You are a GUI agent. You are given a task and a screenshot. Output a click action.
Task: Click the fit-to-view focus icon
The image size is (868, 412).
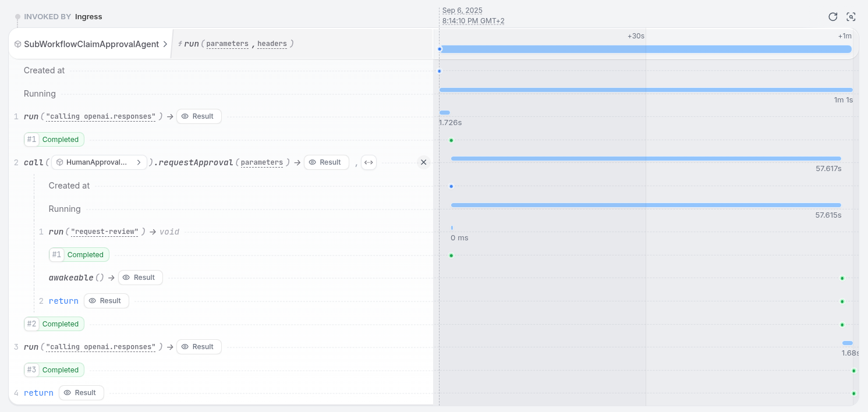point(851,17)
